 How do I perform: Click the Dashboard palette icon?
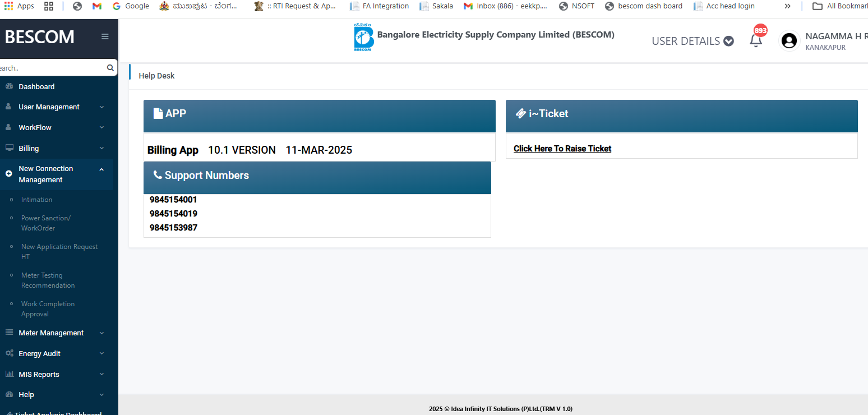[x=9, y=86]
